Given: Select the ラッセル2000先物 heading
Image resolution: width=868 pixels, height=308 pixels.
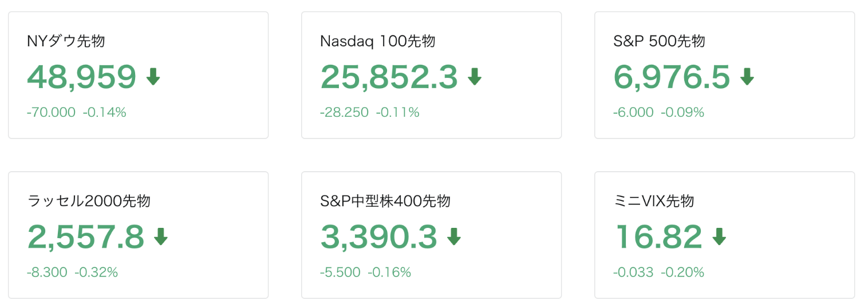Looking at the screenshot, I should click(89, 201).
